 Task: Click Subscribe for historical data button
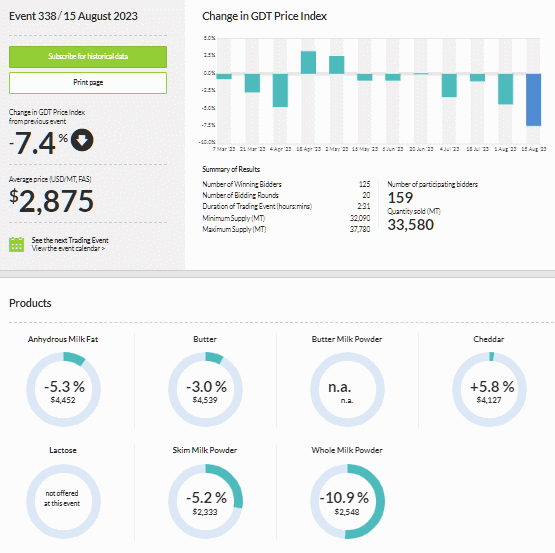coord(88,57)
